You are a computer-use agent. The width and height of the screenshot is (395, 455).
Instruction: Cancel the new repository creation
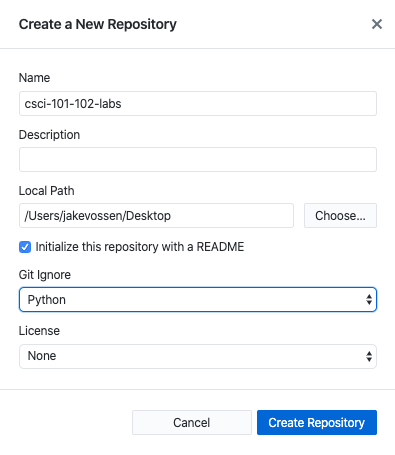(192, 422)
